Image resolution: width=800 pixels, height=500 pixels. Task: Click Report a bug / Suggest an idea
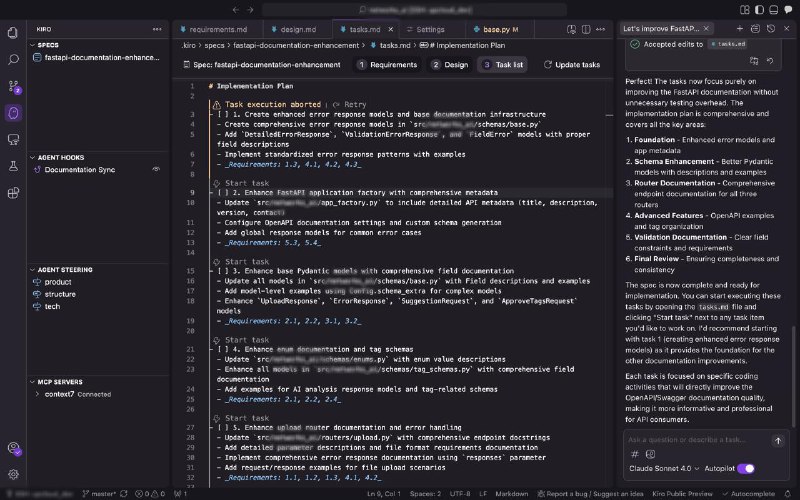coord(590,493)
